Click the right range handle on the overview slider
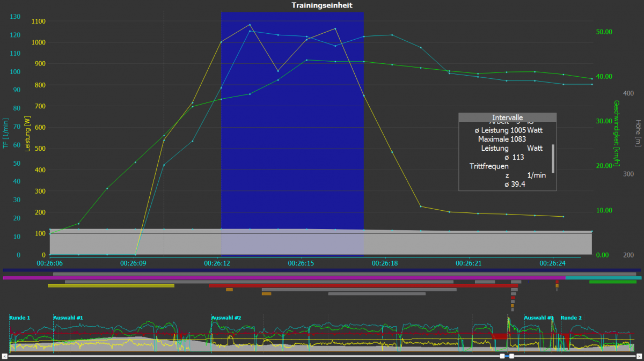The height and width of the screenshot is (361, 644). tap(511, 356)
